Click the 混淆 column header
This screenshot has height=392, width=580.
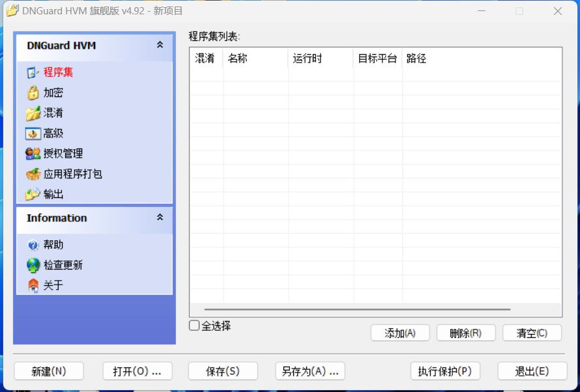coord(206,59)
